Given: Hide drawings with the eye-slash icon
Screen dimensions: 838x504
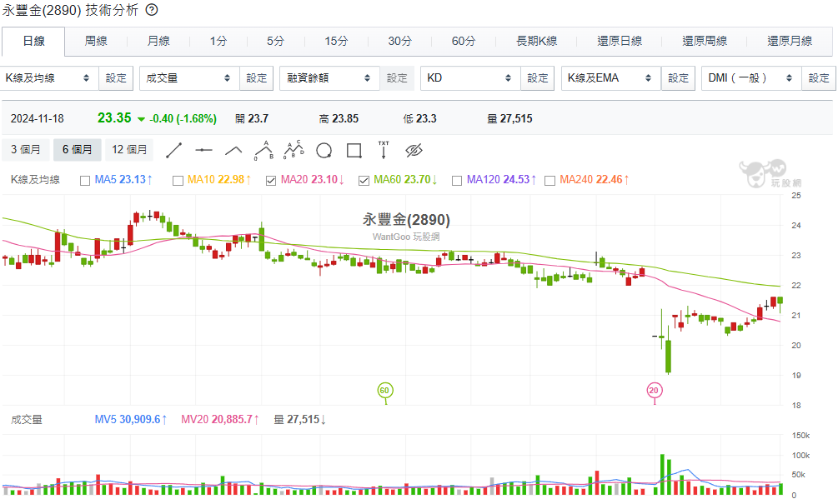Looking at the screenshot, I should [x=414, y=150].
